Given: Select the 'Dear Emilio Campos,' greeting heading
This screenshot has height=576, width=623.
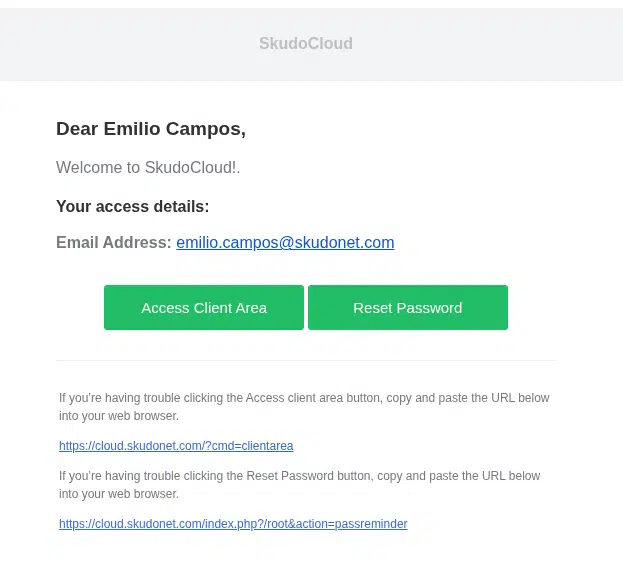Looking at the screenshot, I should coord(151,129).
